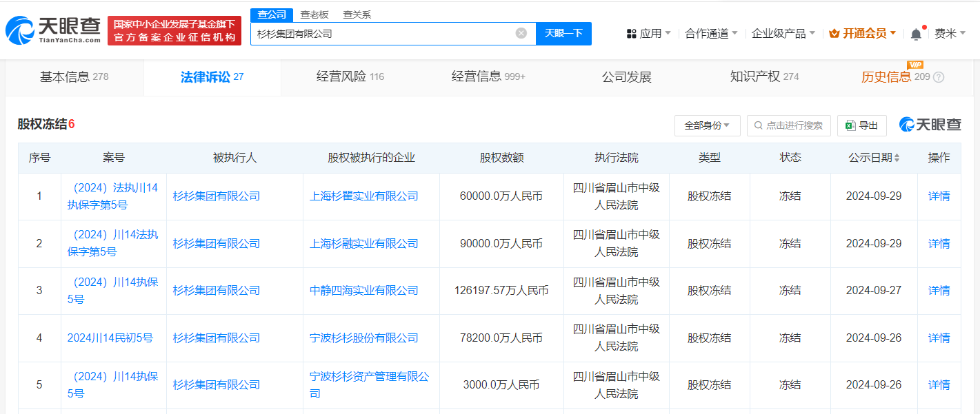Open the 全部身份 filter dropdown
This screenshot has width=980, height=414.
707,125
